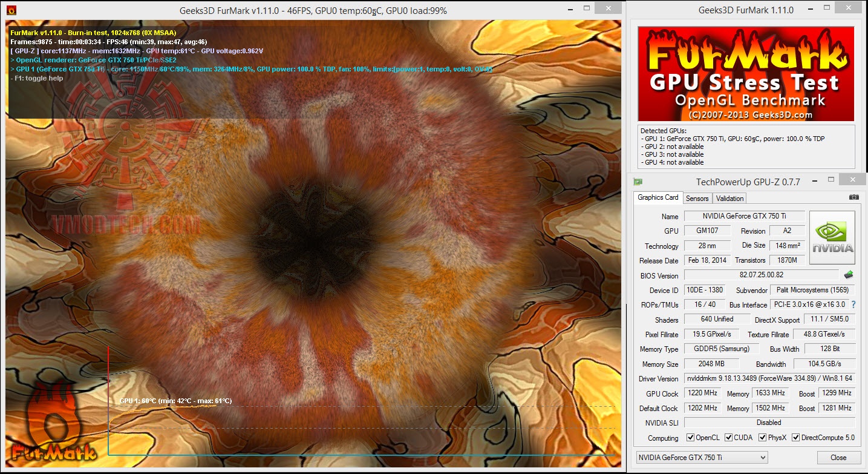
Task: Click the 'F1: toggle help' overlay text
Action: [x=36, y=78]
